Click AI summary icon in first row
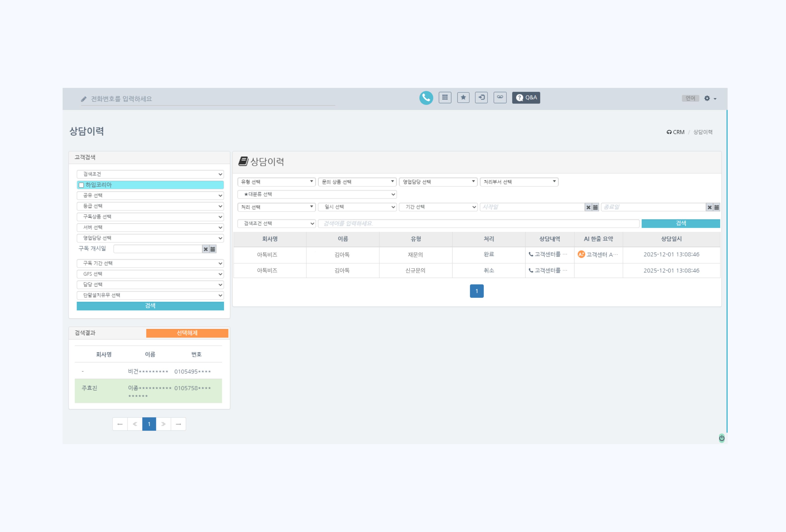Image resolution: width=786 pixels, height=532 pixels. [581, 255]
